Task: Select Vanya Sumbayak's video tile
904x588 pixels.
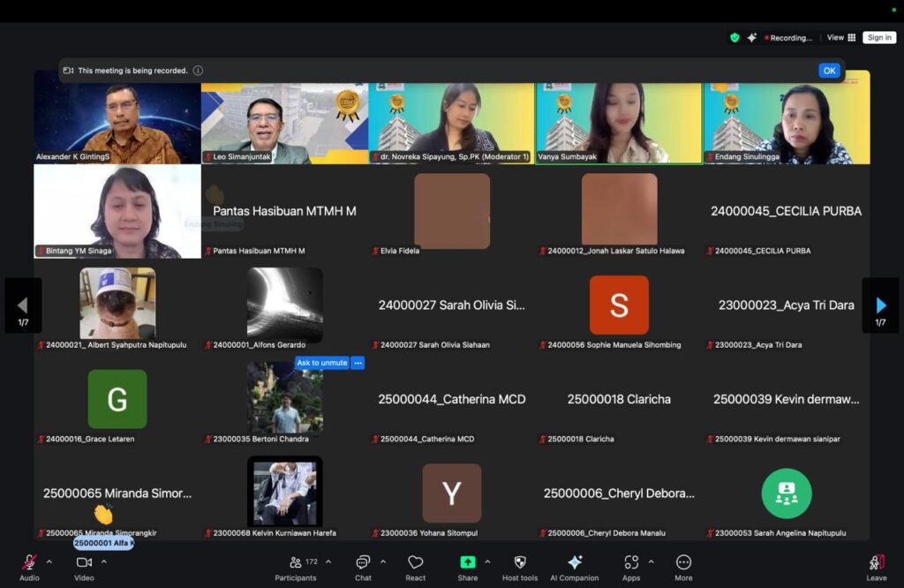Action: click(618, 124)
